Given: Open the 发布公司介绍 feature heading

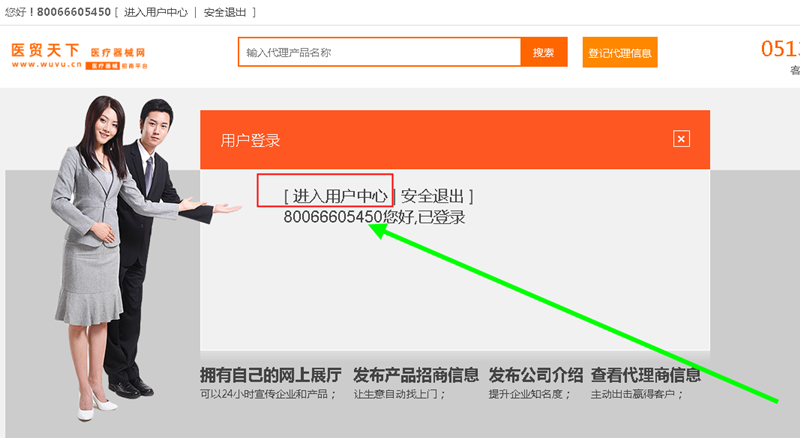Looking at the screenshot, I should 535,376.
